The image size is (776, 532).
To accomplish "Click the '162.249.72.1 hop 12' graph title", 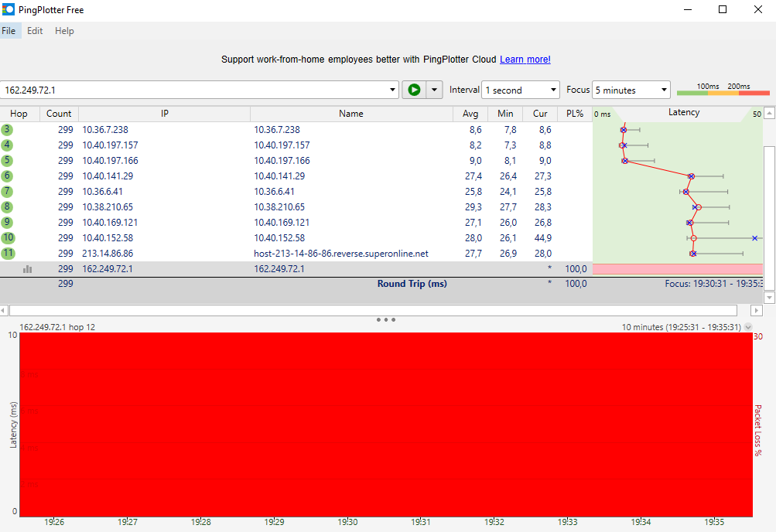I will pos(57,327).
